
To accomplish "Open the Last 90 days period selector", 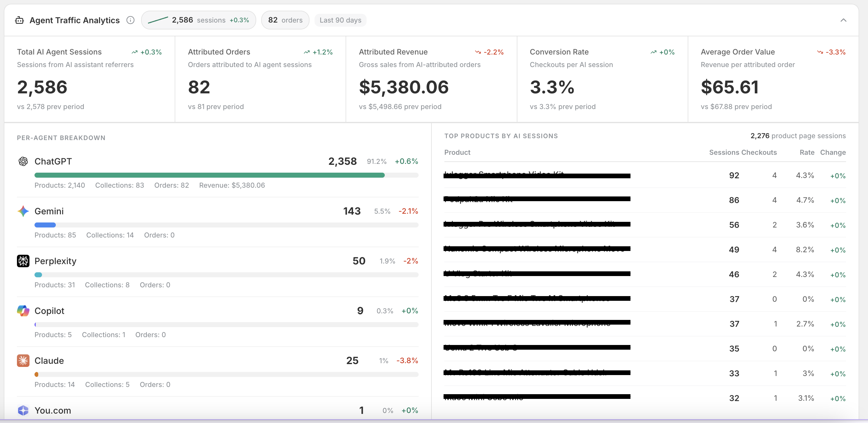I will pos(340,20).
